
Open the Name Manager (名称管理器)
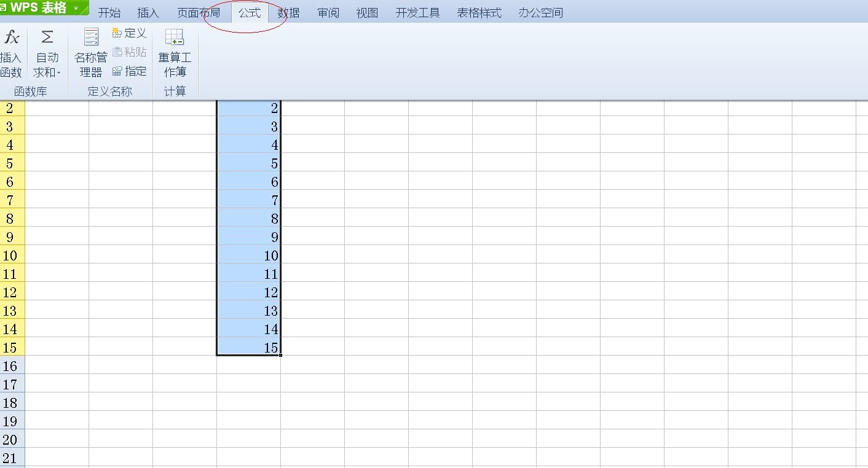click(x=91, y=53)
